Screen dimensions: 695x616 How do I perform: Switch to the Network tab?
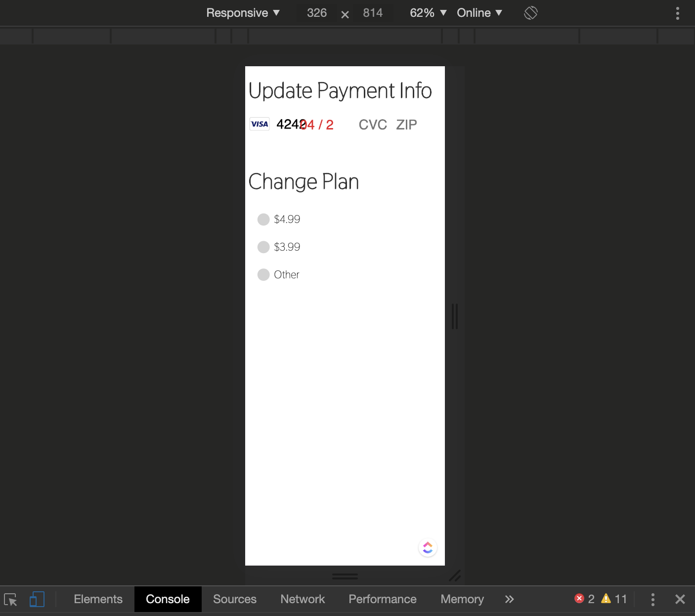pos(303,599)
